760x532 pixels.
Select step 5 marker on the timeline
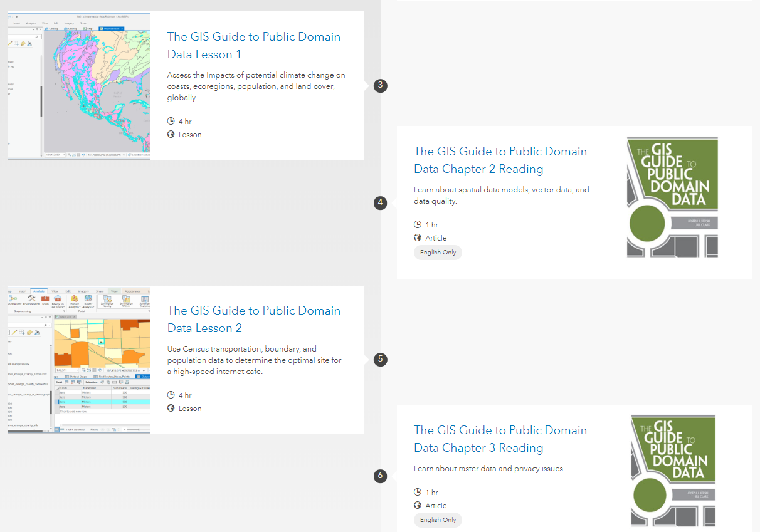[x=380, y=359]
